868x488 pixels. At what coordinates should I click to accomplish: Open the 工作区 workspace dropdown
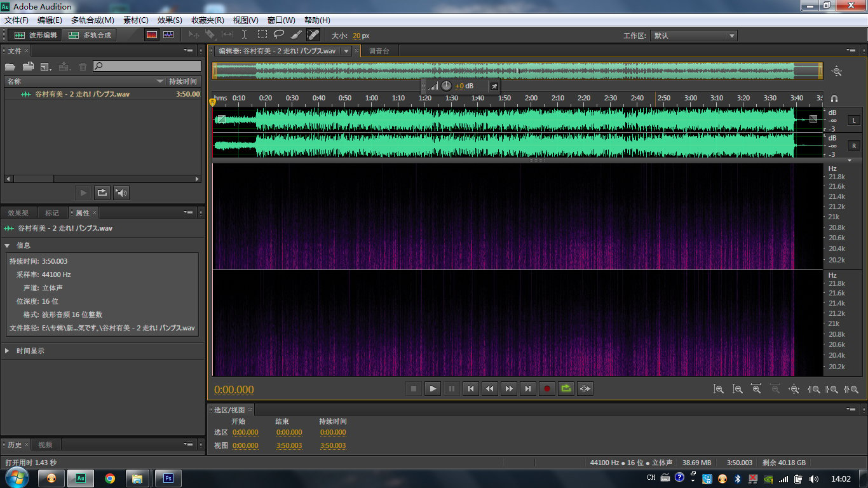coord(695,36)
